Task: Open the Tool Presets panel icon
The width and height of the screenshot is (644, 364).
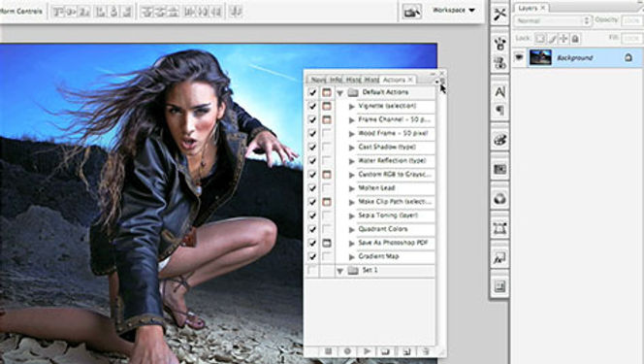Action: pos(499,15)
